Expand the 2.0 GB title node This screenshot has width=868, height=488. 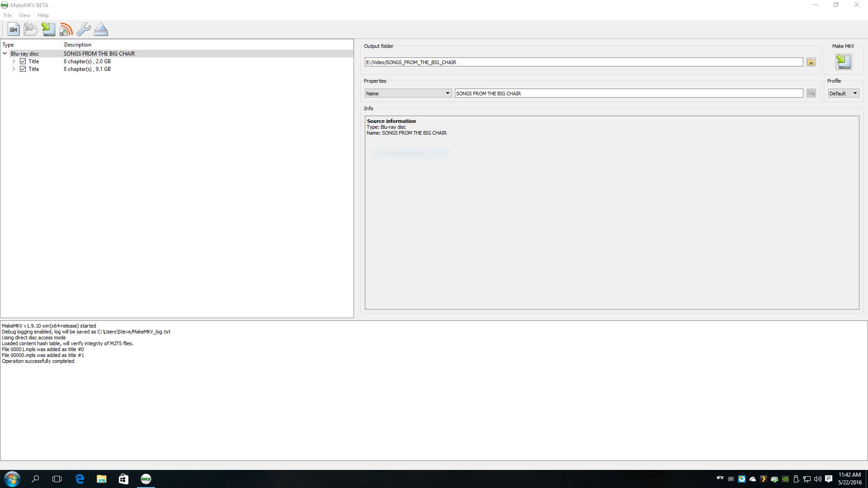14,61
